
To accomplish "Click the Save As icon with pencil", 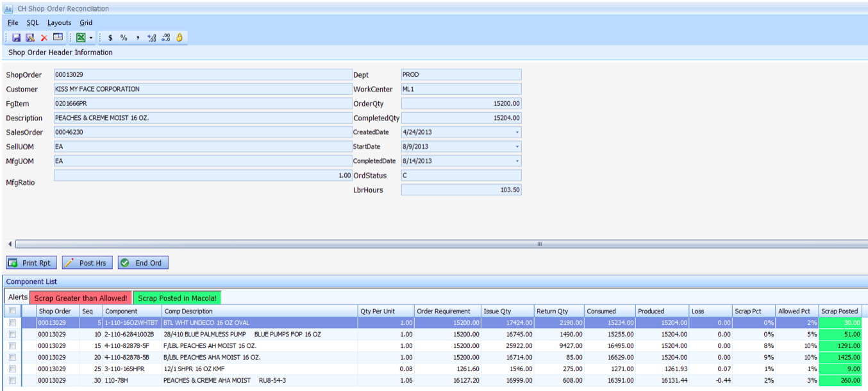I will pos(30,38).
